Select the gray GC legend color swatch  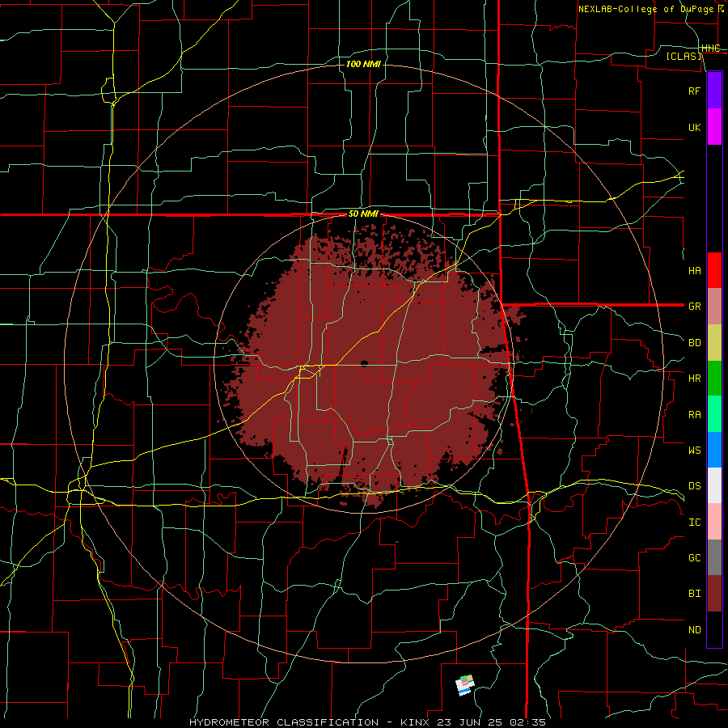pos(714,557)
